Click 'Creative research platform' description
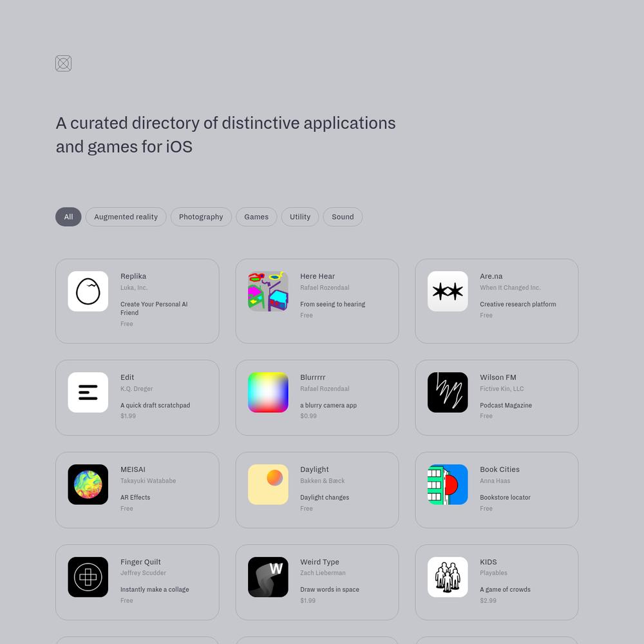 click(x=518, y=304)
